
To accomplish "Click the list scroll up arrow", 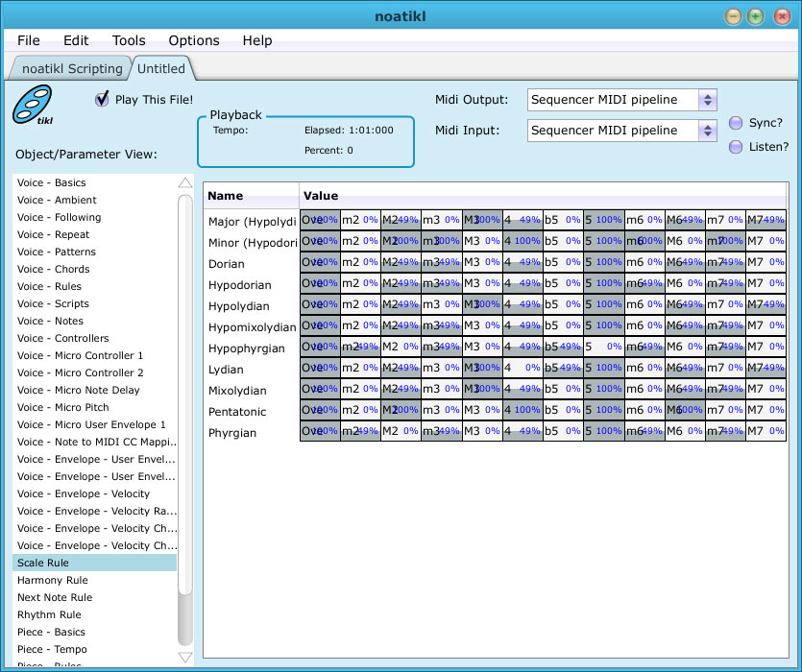I will click(185, 182).
